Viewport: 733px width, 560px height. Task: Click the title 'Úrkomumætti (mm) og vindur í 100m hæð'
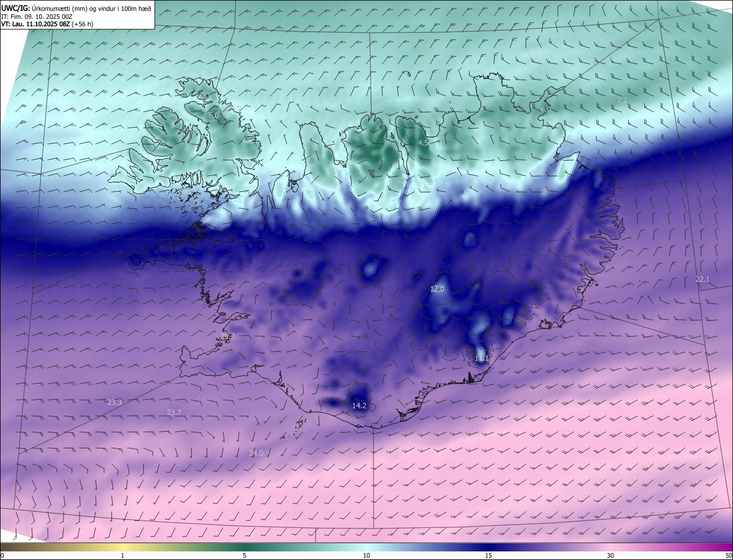[91, 8]
